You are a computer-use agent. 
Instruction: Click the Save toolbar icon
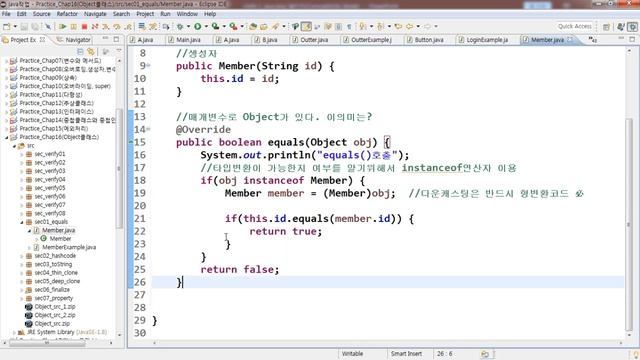point(24,27)
